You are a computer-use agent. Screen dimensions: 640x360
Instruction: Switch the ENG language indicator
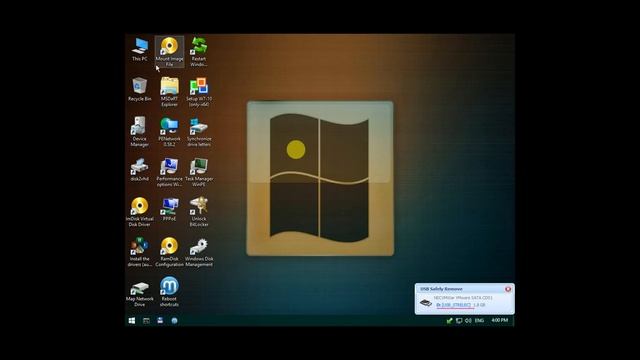coord(480,321)
